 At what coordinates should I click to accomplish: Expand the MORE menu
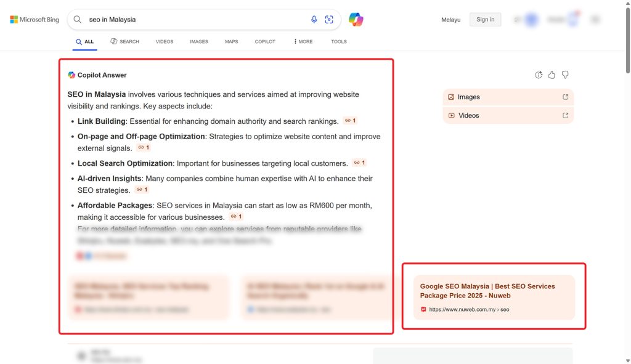303,41
